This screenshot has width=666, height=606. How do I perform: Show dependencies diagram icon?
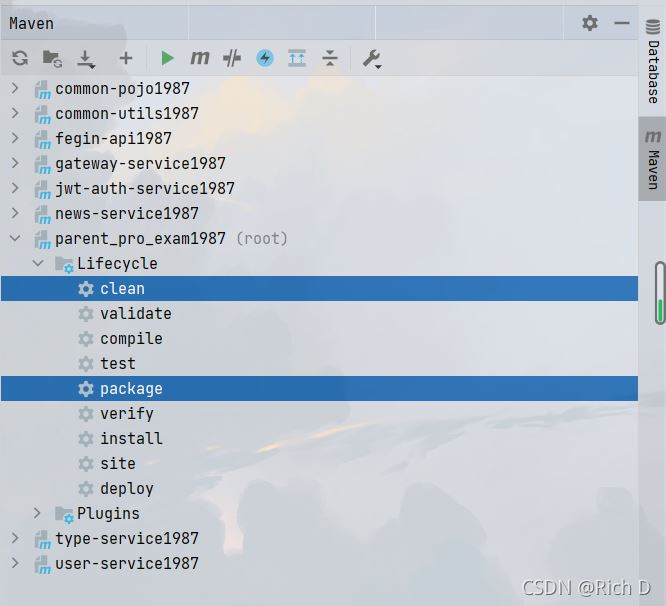[x=297, y=58]
